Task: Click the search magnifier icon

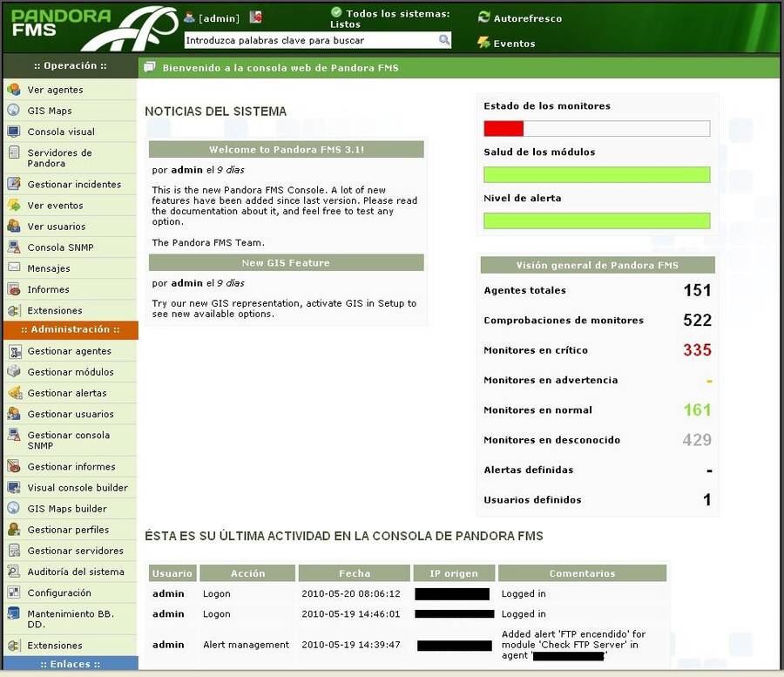Action: (444, 40)
